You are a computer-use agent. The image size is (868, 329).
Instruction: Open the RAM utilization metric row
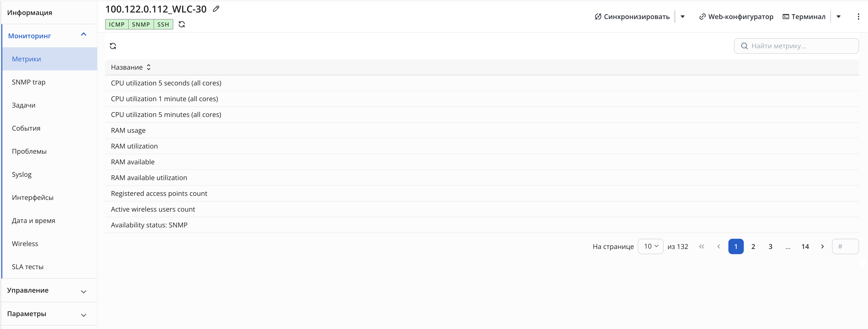click(482, 146)
